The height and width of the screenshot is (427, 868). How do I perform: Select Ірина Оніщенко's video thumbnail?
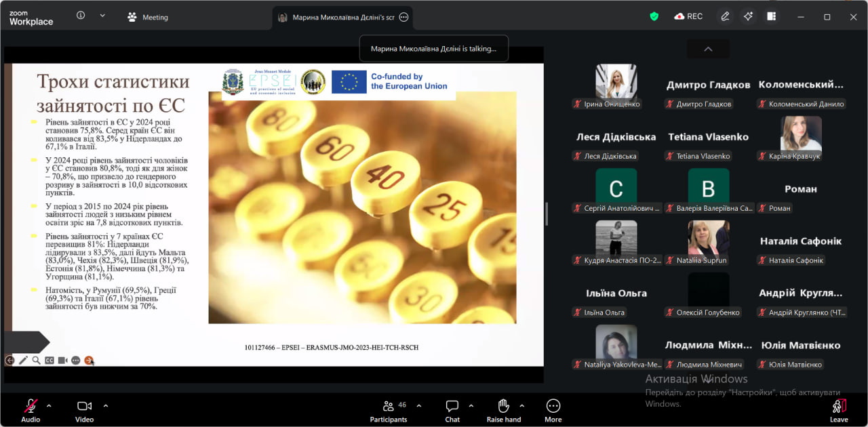click(x=616, y=81)
